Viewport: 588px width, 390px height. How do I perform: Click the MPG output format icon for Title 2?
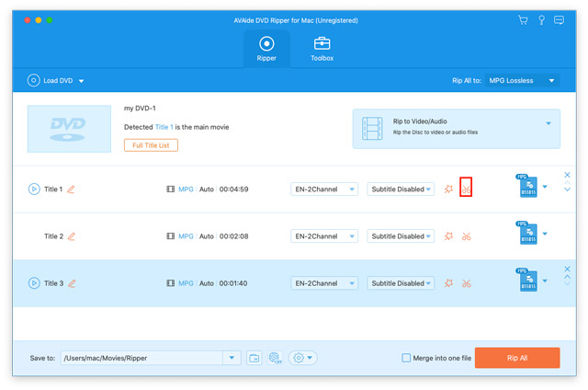click(527, 233)
